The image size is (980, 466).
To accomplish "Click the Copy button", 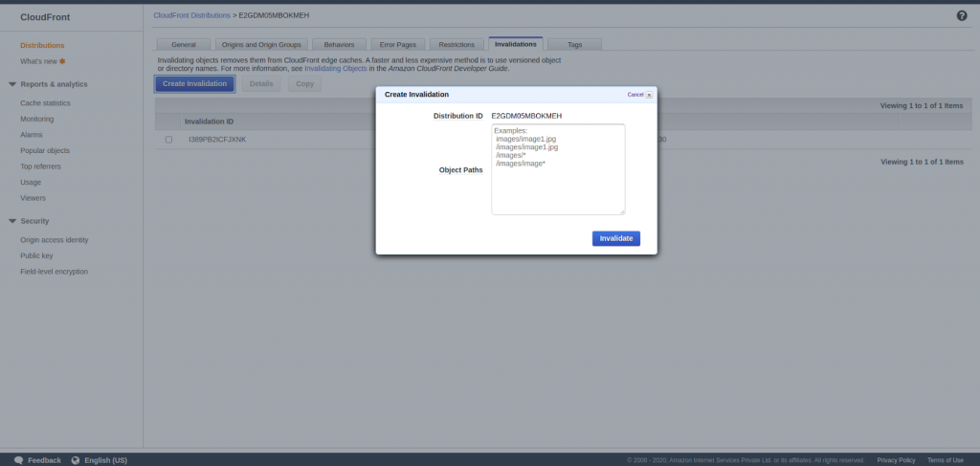I will pos(305,83).
